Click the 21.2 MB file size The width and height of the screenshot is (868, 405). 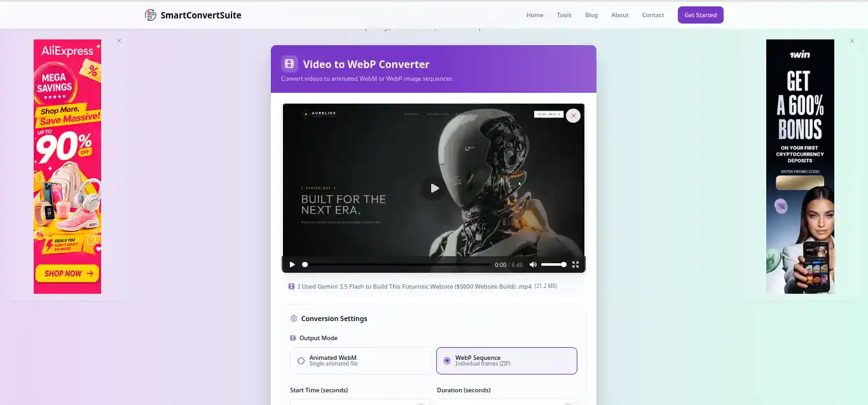point(546,286)
